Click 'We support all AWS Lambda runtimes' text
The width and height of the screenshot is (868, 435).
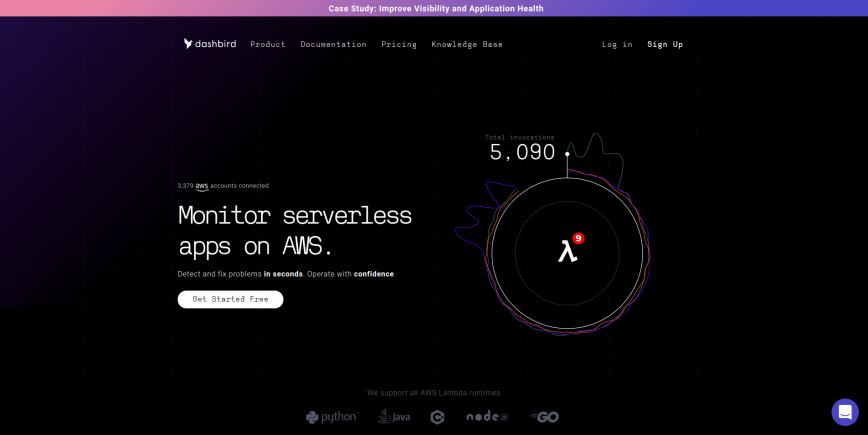433,393
